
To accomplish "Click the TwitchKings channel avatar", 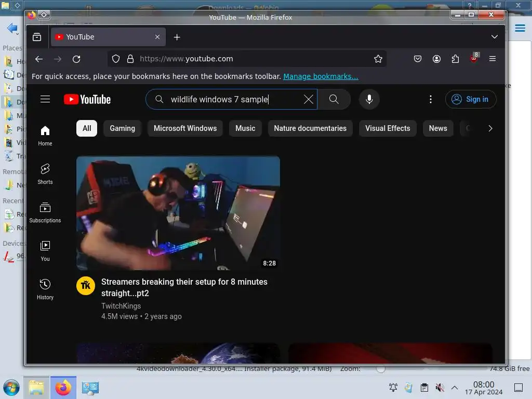I will point(86,286).
